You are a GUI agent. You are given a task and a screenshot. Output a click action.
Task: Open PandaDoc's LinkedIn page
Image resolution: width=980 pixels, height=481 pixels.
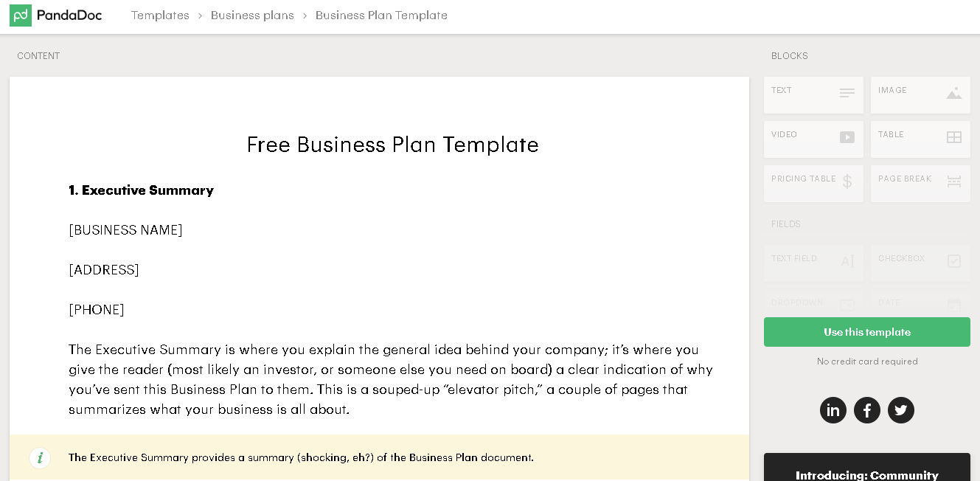click(x=833, y=410)
